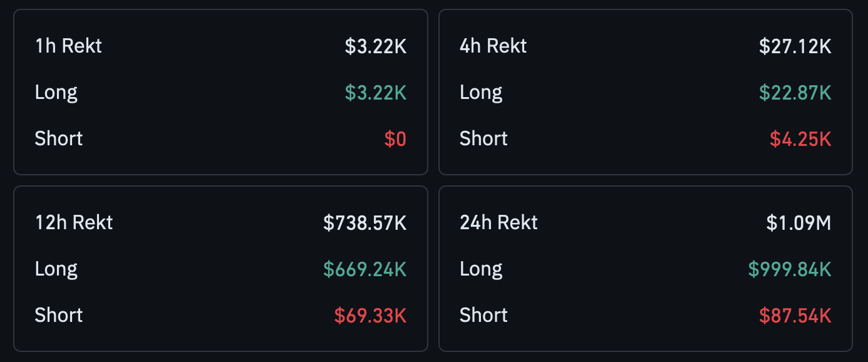The height and width of the screenshot is (362, 868).
Task: Click the 1h Short value $0
Action: coord(395,139)
